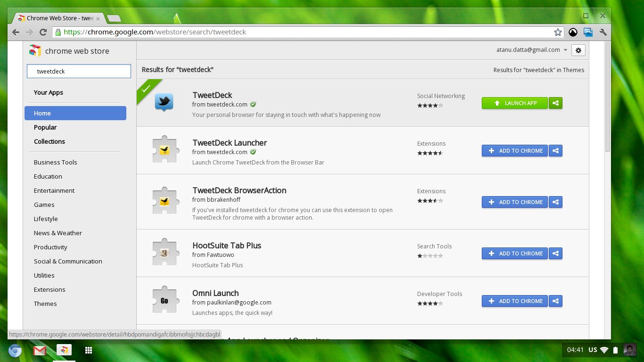Browse the Business Tools category

coord(56,162)
